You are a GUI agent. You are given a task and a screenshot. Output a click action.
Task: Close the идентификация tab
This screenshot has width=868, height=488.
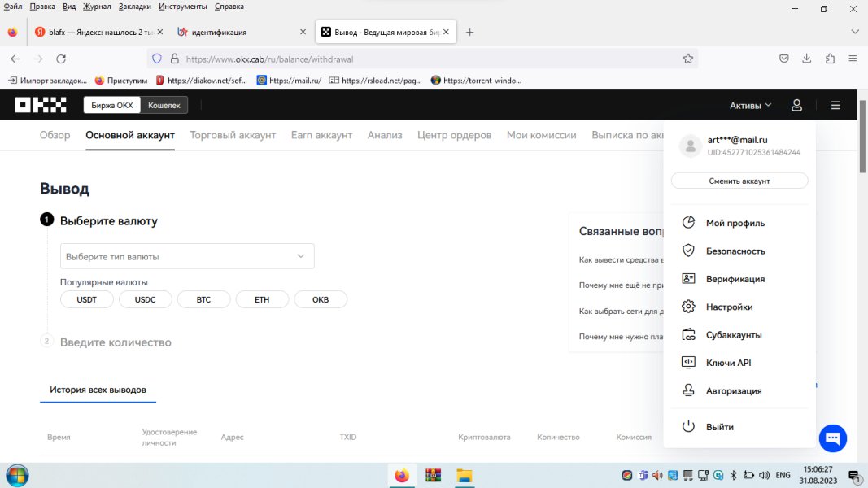(x=303, y=32)
